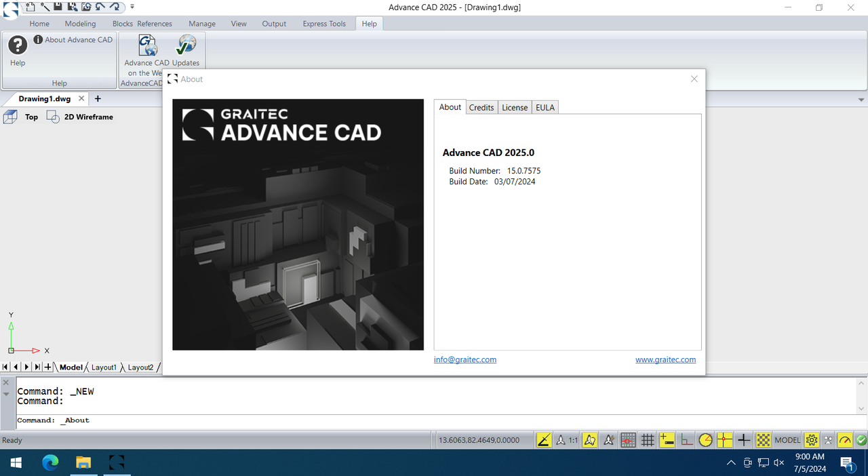Viewport: 868px width, 476px height.
Task: Open the View ribbon tab
Action: click(x=239, y=24)
